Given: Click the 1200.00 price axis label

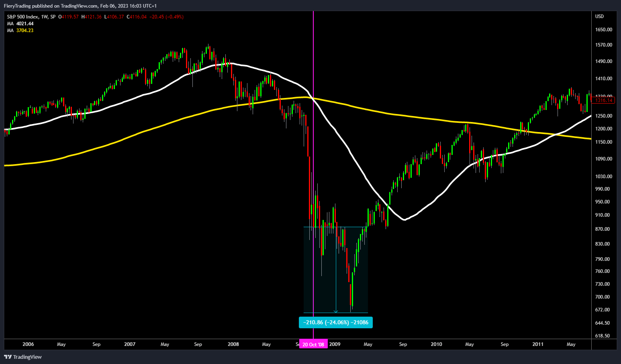Looking at the screenshot, I should click(x=604, y=129).
